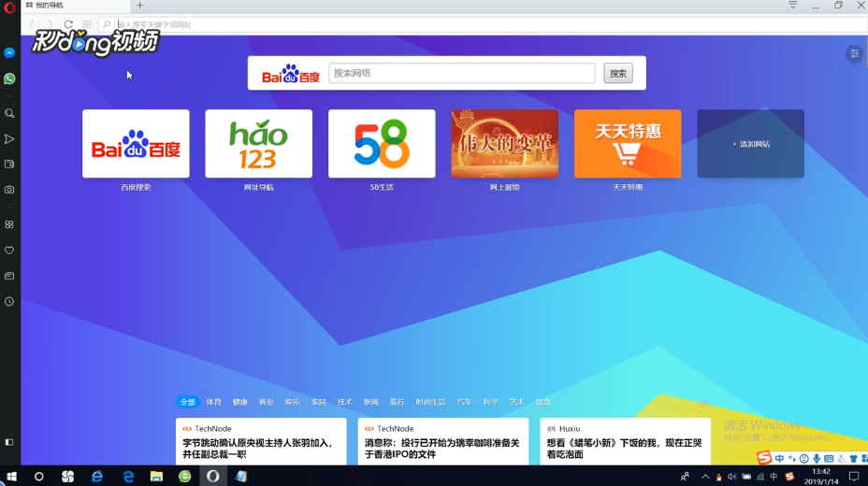Open the Sogou skin shirt icon
This screenshot has height=486, width=868.
[853, 458]
